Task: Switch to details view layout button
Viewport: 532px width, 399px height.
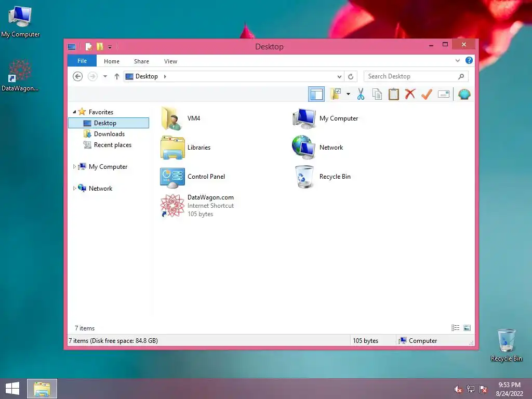Action: 455,328
